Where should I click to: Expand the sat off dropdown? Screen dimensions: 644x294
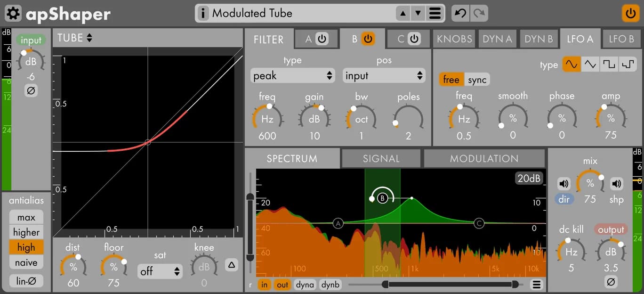160,271
